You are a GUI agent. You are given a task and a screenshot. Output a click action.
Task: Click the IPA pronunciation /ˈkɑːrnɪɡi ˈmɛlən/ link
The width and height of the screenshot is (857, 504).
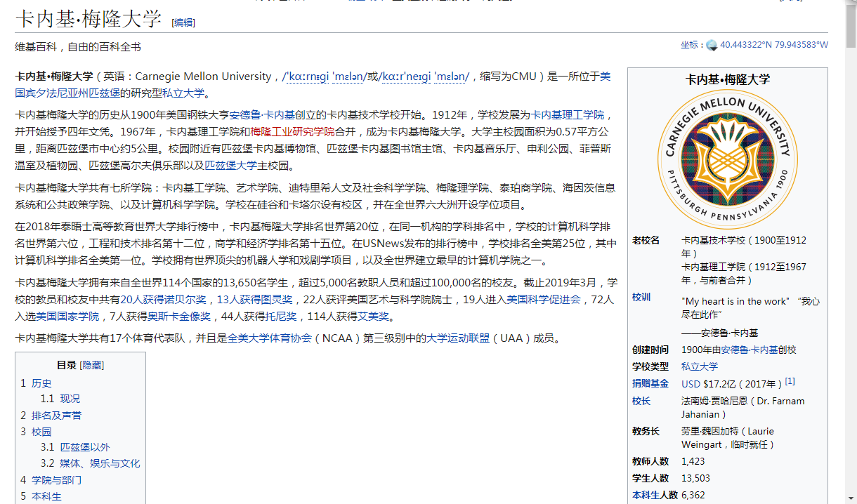coord(324,76)
